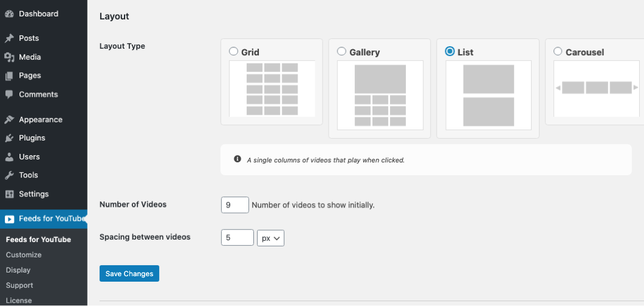Click the Pages icon in sidebar
The image size is (644, 306).
pos(9,76)
